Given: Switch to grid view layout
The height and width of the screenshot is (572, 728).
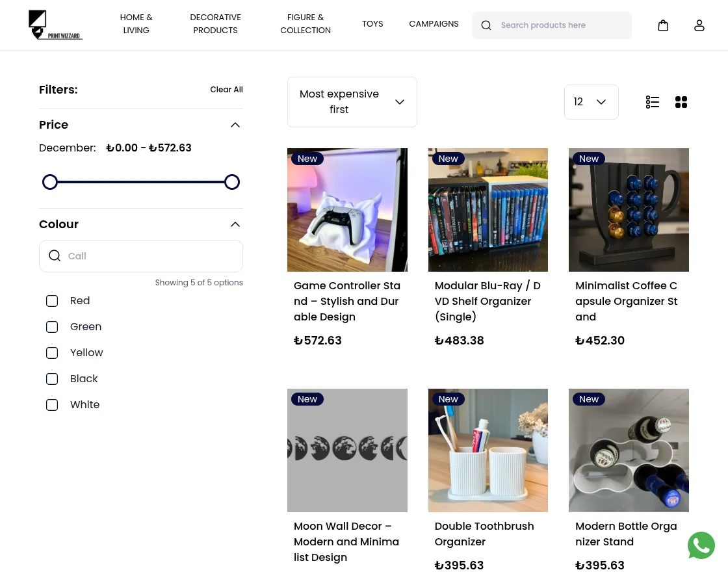Looking at the screenshot, I should (x=681, y=102).
